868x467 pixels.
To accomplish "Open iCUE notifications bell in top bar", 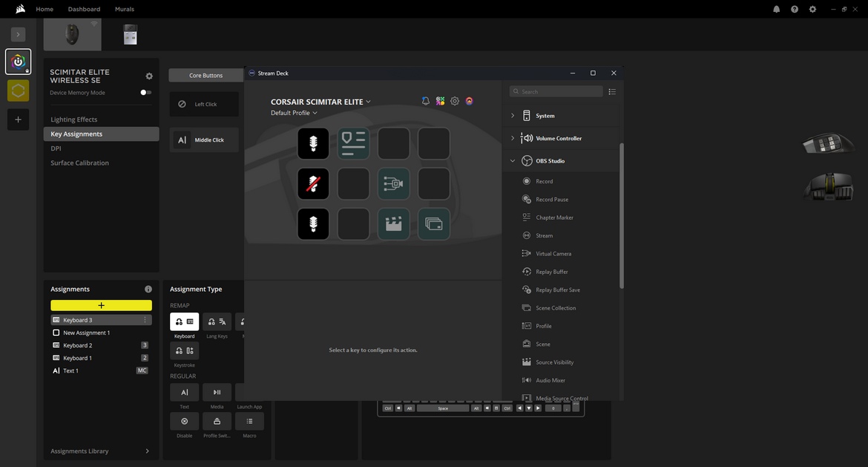I will click(x=776, y=9).
